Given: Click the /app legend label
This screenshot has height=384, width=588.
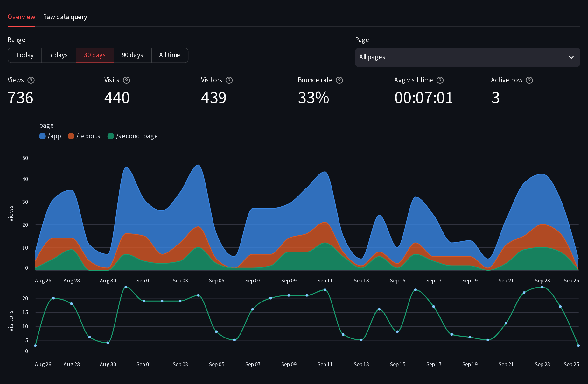Looking at the screenshot, I should [54, 136].
